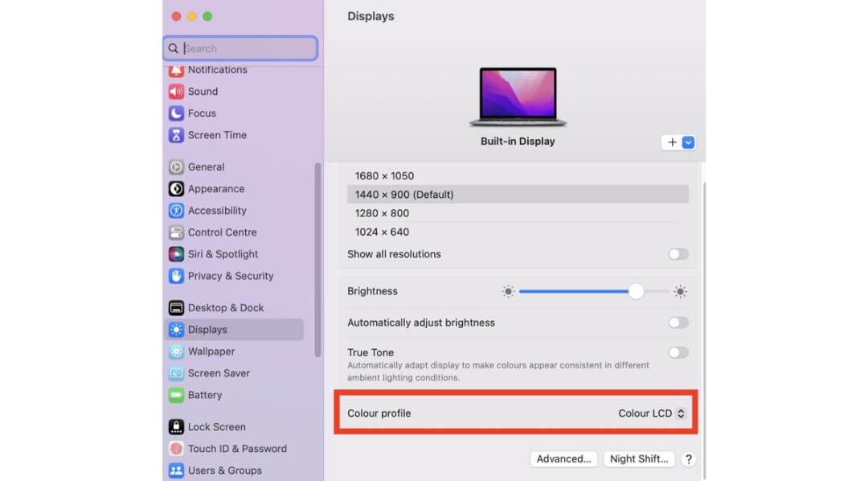The image size is (868, 481).
Task: Click the Screen Saver label
Action: click(219, 373)
